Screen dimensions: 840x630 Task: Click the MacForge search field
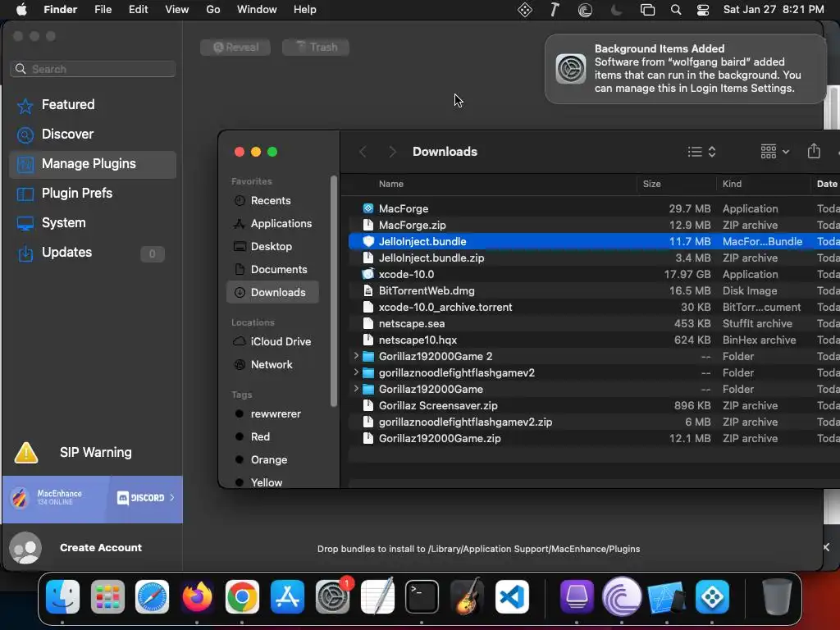pos(93,69)
